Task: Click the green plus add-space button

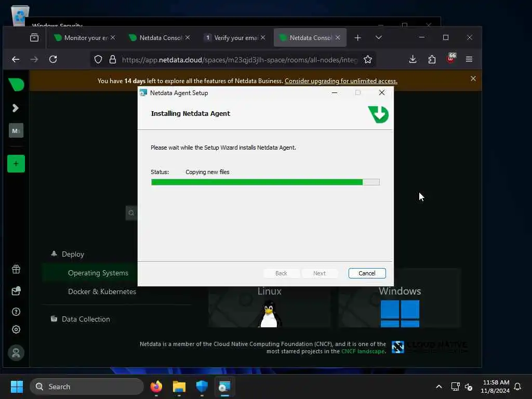Action: (16, 164)
